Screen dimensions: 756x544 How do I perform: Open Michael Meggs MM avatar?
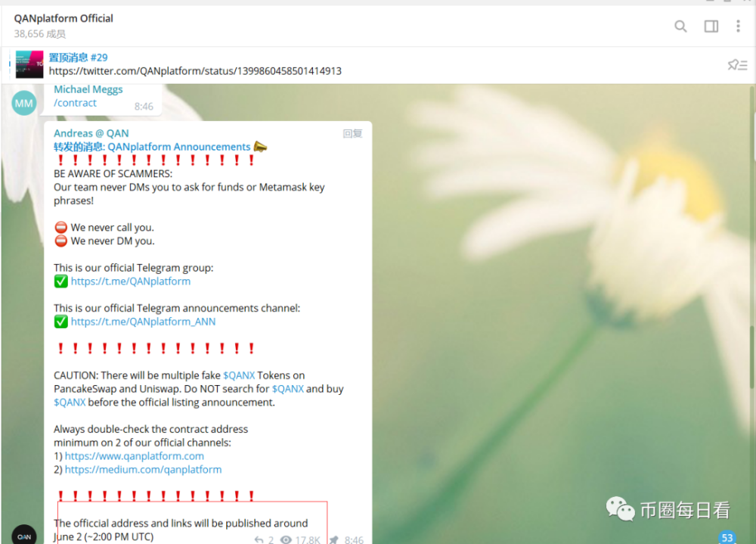pyautogui.click(x=23, y=104)
